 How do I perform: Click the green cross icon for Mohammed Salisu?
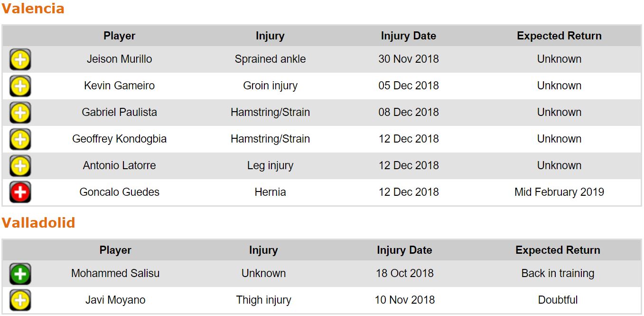[20, 274]
